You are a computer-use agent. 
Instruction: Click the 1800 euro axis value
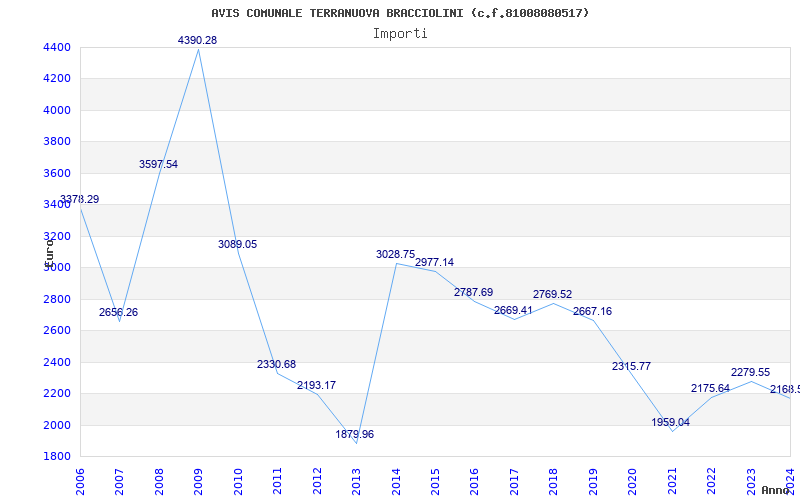[x=58, y=456]
